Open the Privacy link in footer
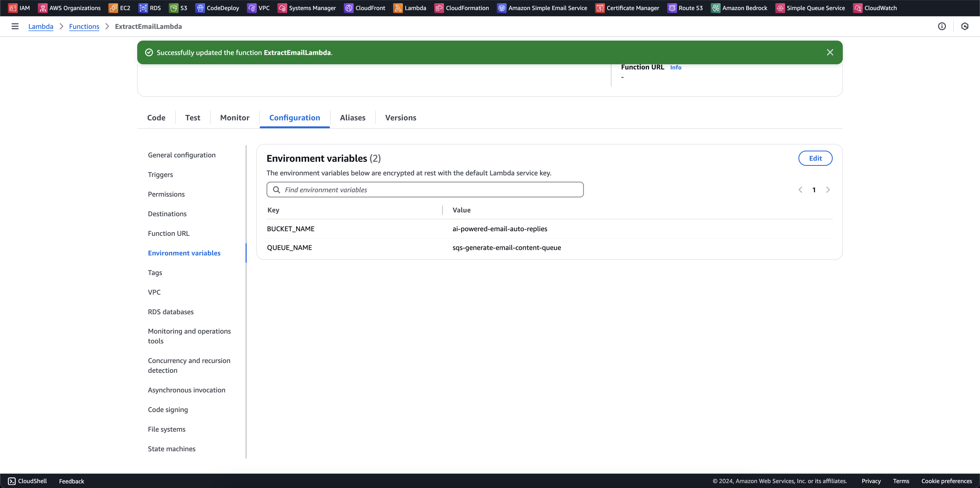980x488 pixels. [x=871, y=481]
